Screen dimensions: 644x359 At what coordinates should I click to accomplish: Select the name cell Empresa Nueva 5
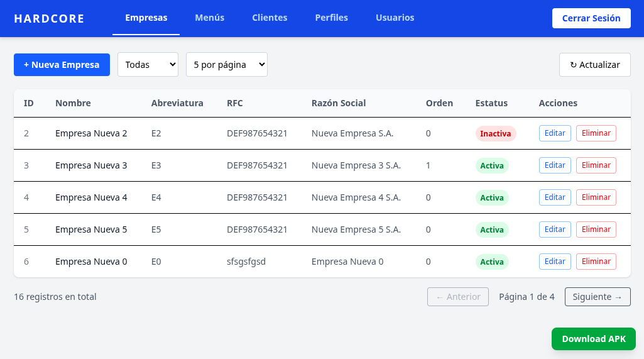click(x=91, y=229)
